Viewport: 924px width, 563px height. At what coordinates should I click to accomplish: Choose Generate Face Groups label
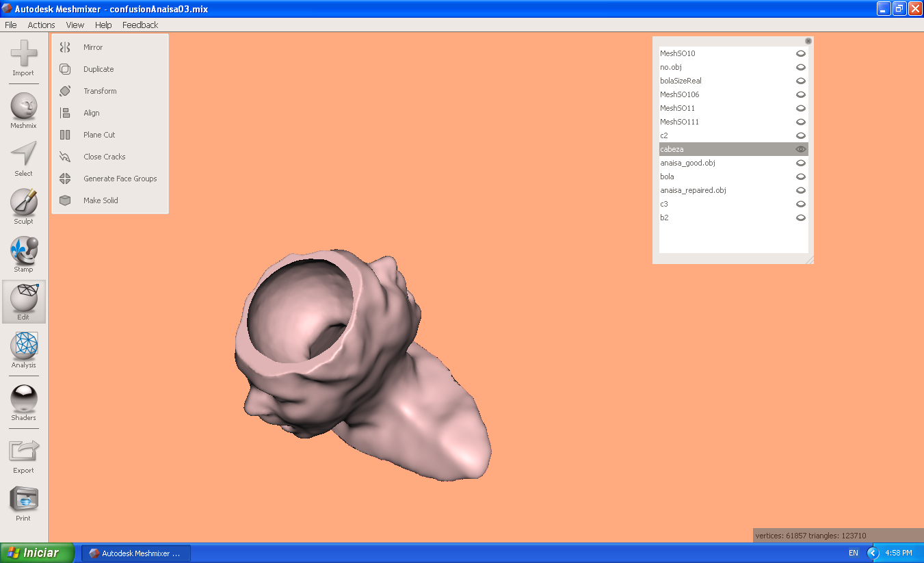click(120, 179)
